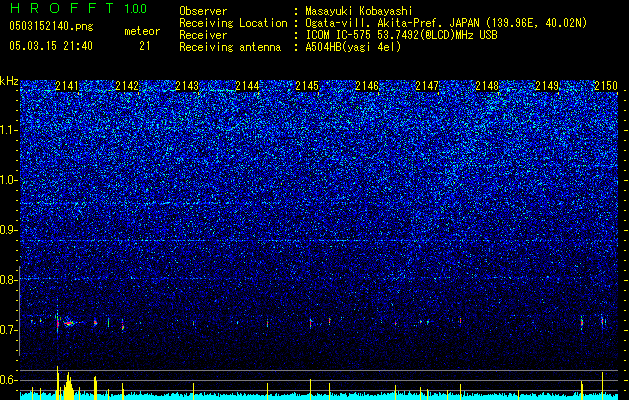Click the 2144 time marker
This screenshot has width=629, height=400.
tap(247, 86)
